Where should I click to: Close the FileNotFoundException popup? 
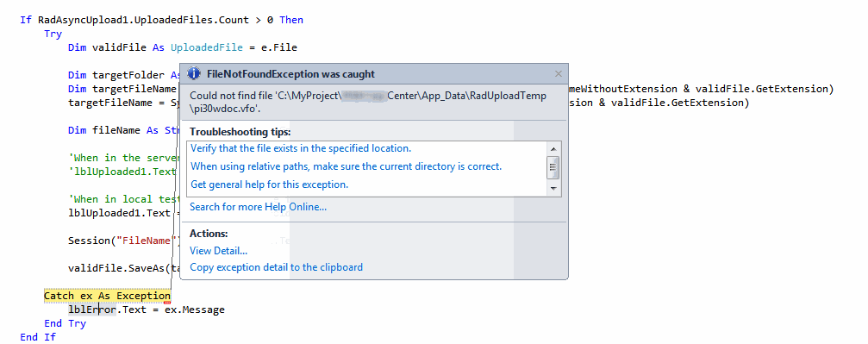(559, 73)
